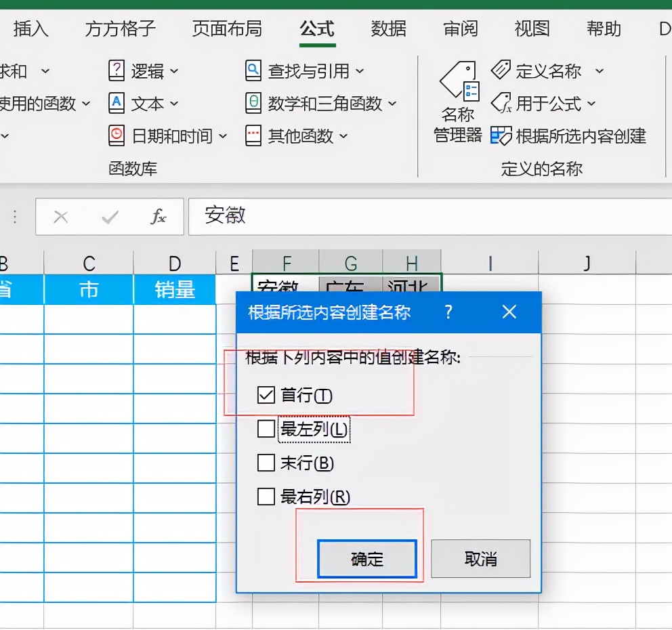This screenshot has height=630, width=672.
Task: Click the 取消 button
Action: tap(480, 559)
